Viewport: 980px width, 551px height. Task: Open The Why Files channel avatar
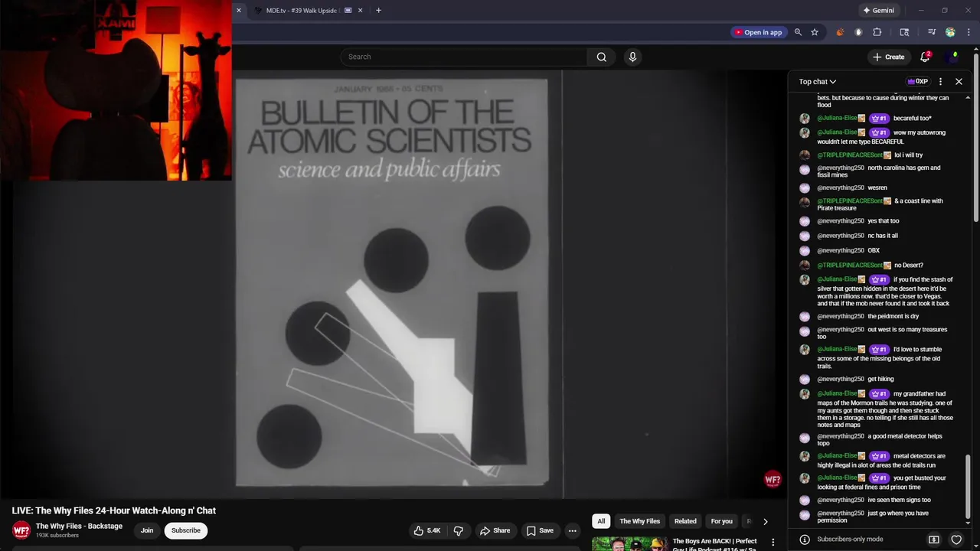coord(21,530)
